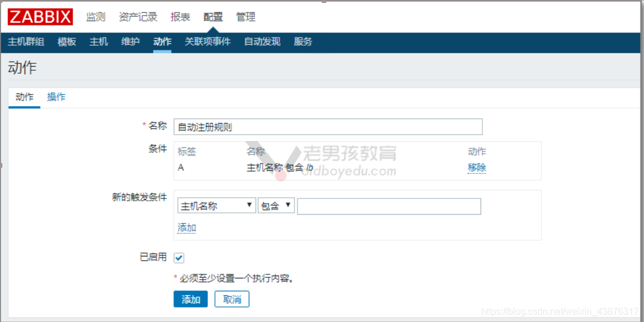Click the condition label A

181,167
